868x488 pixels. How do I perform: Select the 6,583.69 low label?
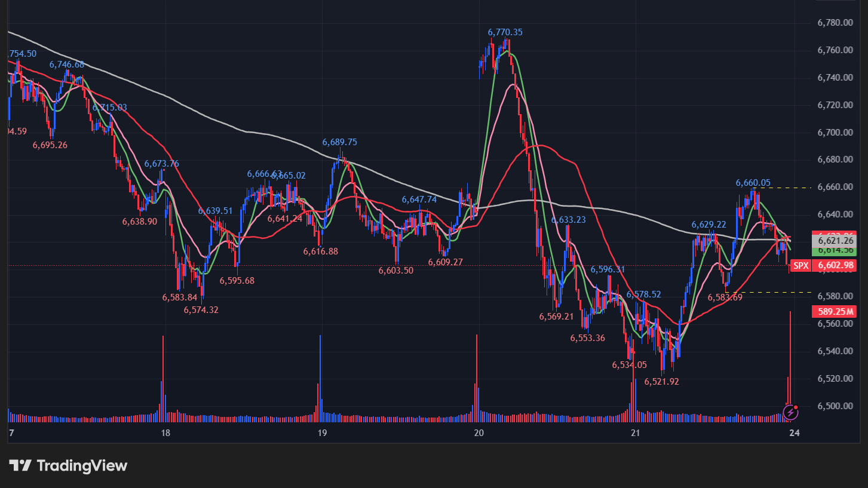tap(725, 297)
